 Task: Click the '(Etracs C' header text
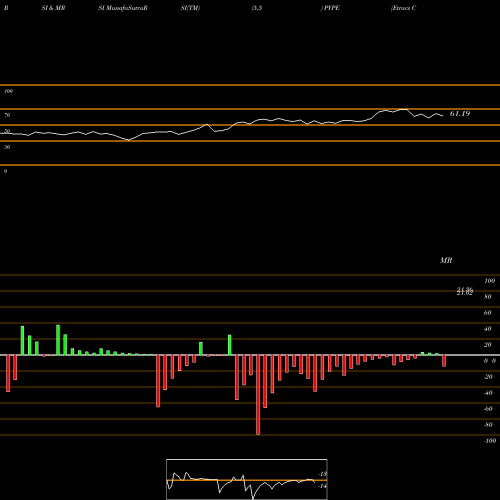(x=403, y=8)
